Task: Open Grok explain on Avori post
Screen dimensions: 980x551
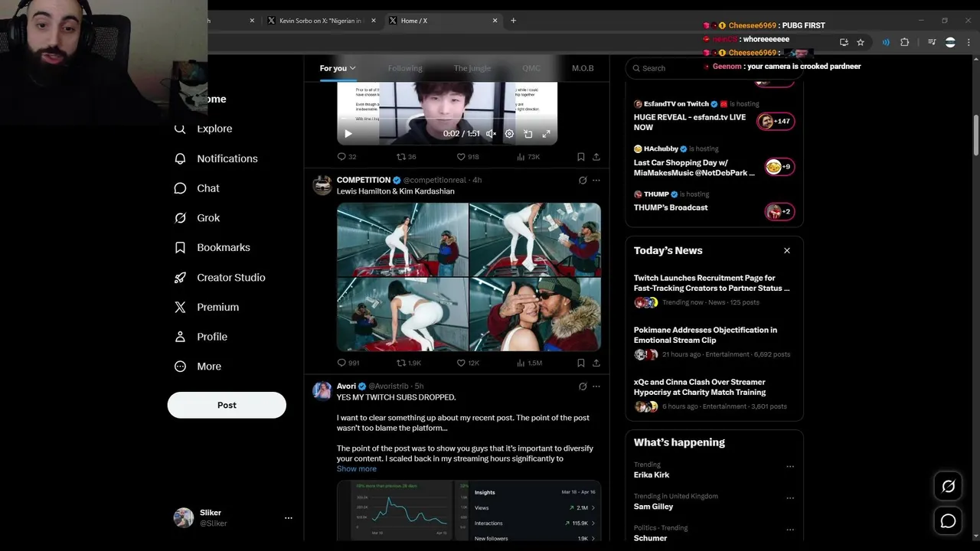Action: pyautogui.click(x=583, y=386)
